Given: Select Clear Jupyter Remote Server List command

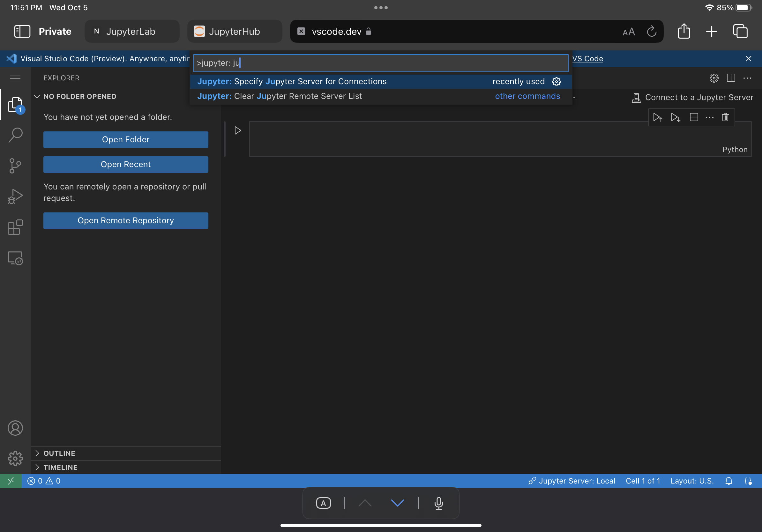Looking at the screenshot, I should click(381, 96).
